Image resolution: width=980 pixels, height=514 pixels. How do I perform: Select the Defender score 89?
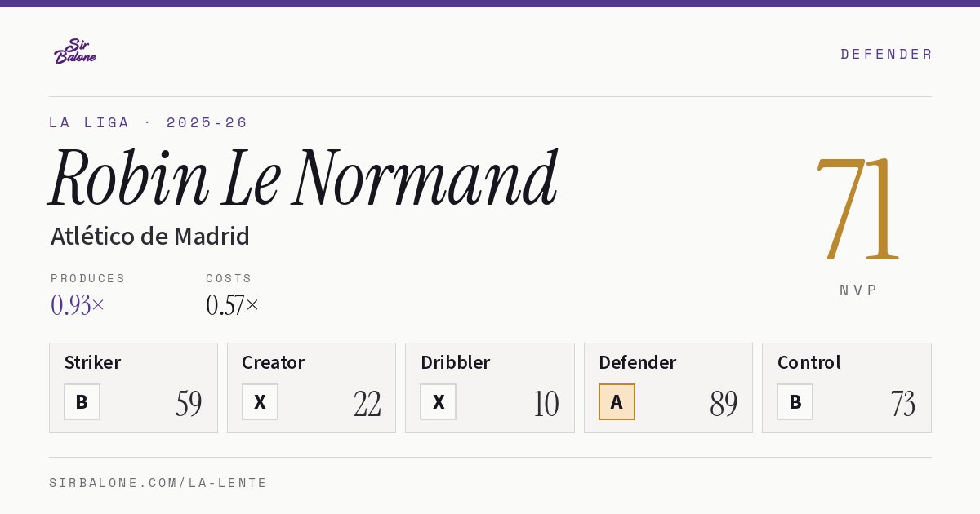[724, 404]
